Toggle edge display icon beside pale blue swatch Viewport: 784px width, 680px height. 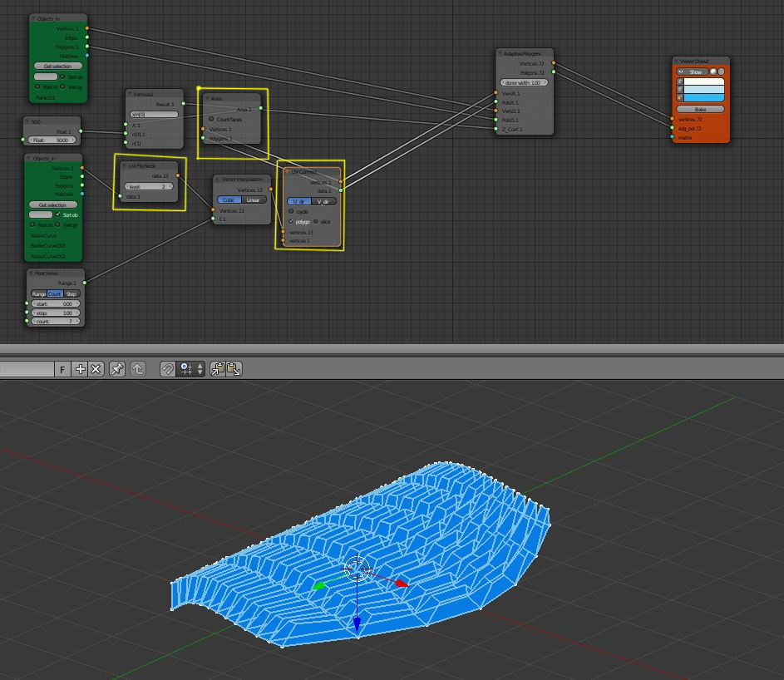point(680,90)
